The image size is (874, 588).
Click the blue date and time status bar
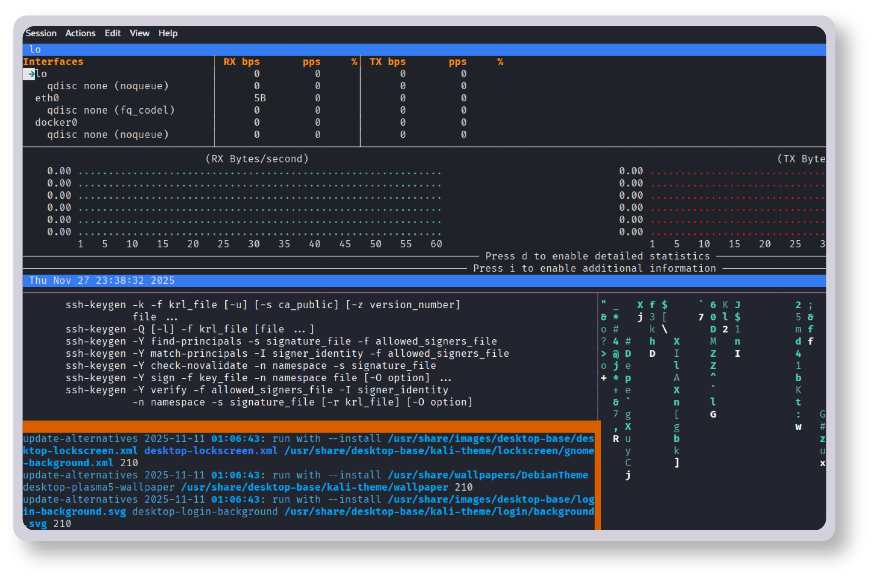pos(102,281)
